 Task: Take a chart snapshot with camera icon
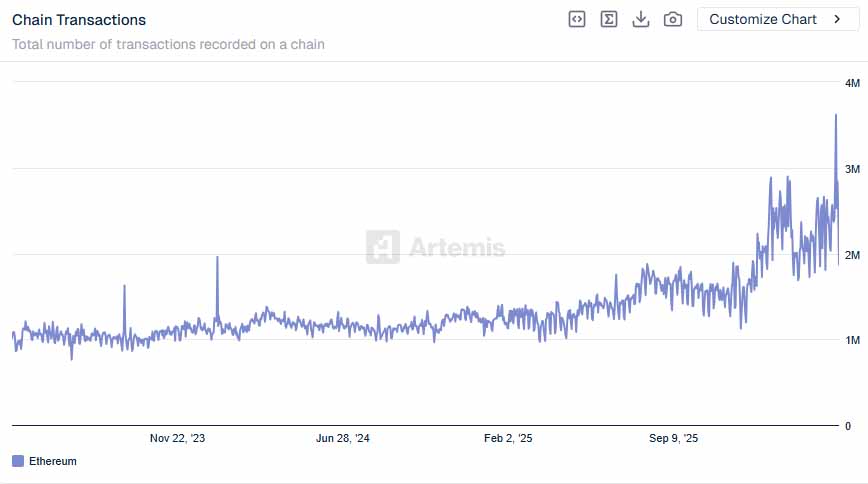[x=673, y=19]
